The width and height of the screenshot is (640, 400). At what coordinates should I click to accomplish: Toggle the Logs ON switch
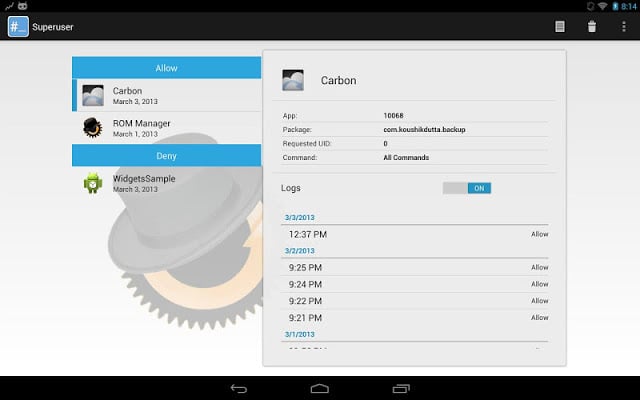pyautogui.click(x=467, y=188)
